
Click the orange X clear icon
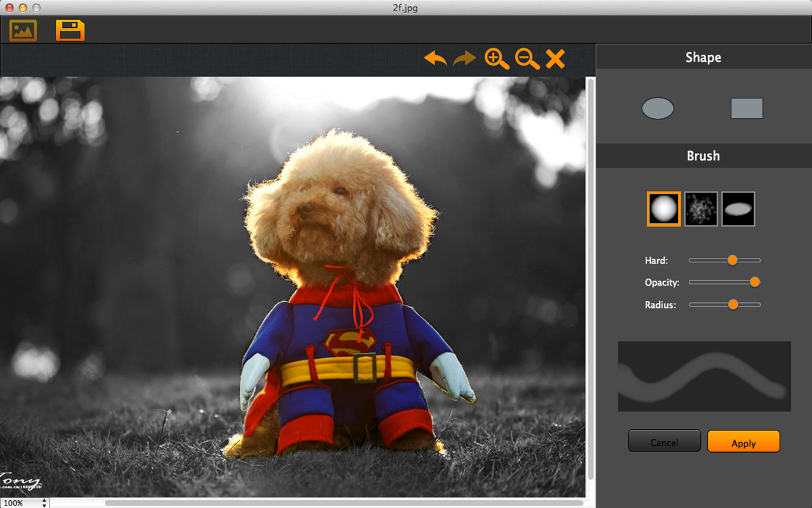[555, 59]
